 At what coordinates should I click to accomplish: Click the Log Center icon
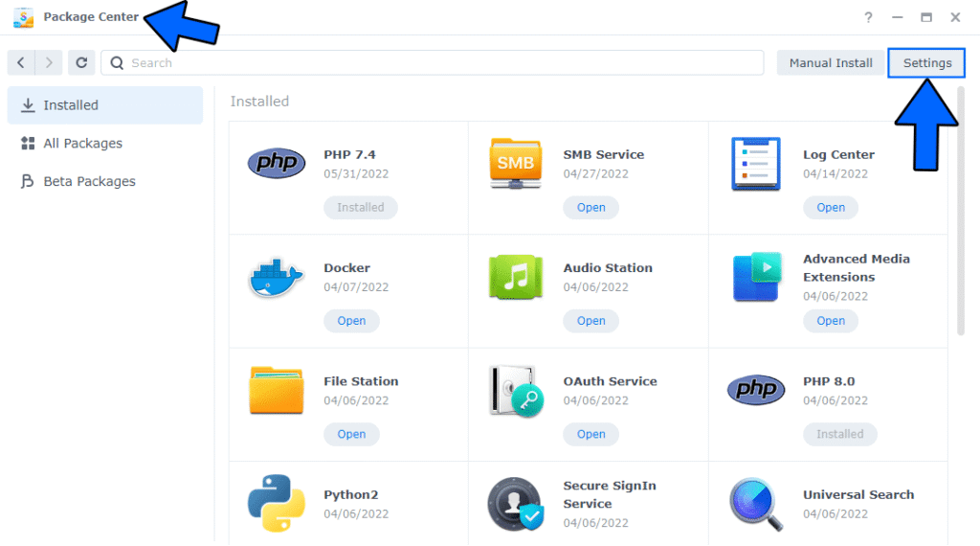(756, 164)
